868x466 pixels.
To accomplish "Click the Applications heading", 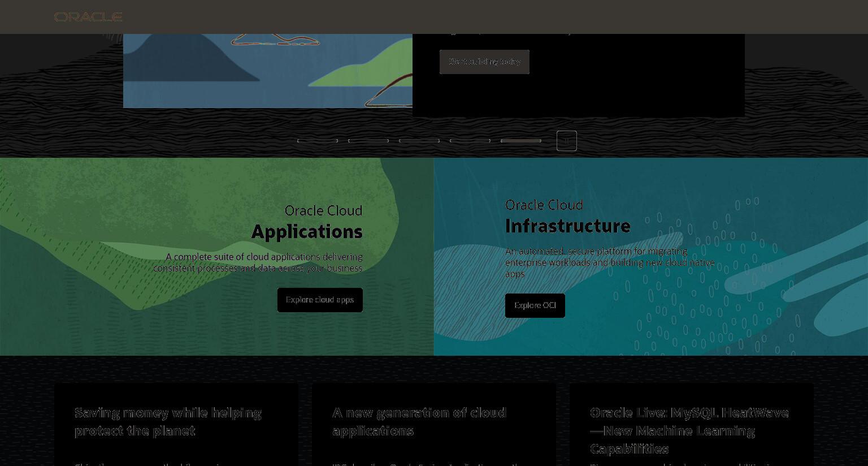I will click(307, 231).
